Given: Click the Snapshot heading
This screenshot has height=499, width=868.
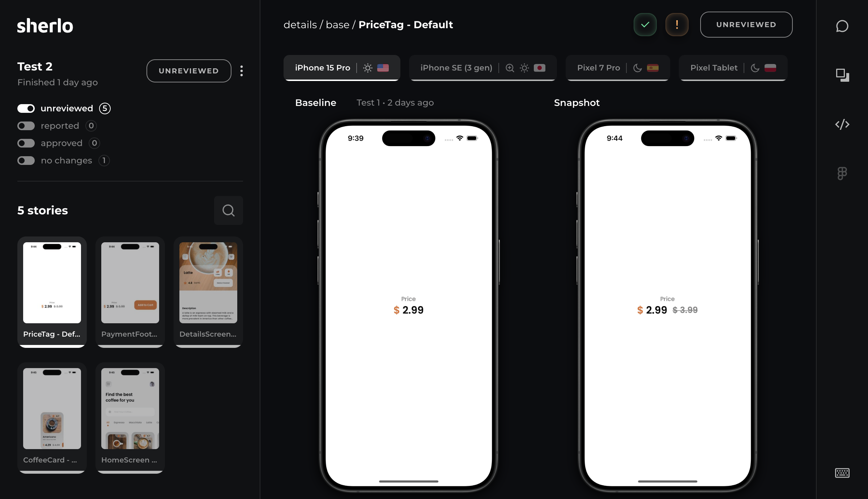Looking at the screenshot, I should click(576, 103).
